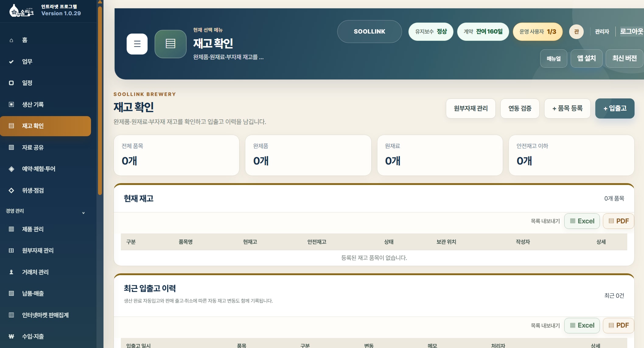Click the Soollink logo in the sidebar
This screenshot has width=644, height=348.
21,11
